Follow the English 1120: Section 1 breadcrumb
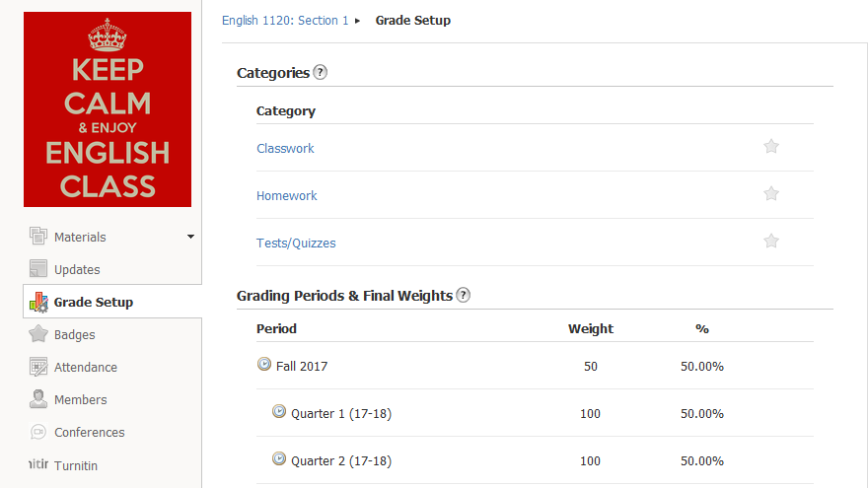Viewport: 868px width, 488px height. pos(285,20)
